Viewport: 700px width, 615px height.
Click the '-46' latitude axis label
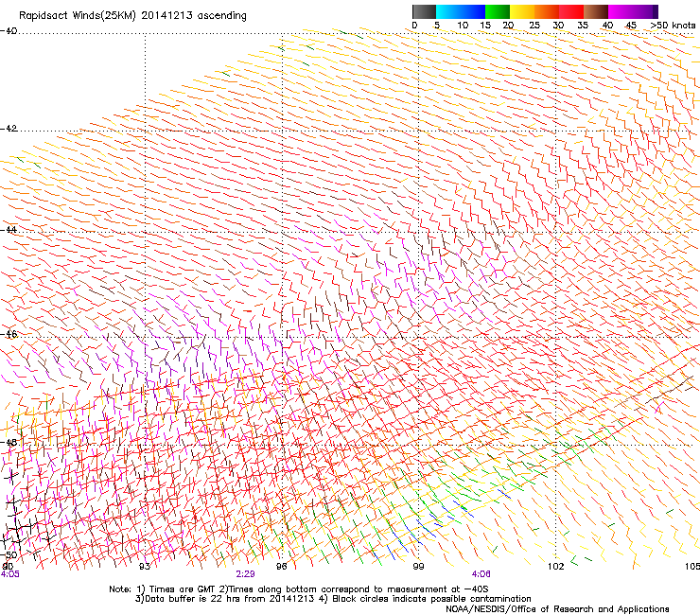[x=9, y=334]
